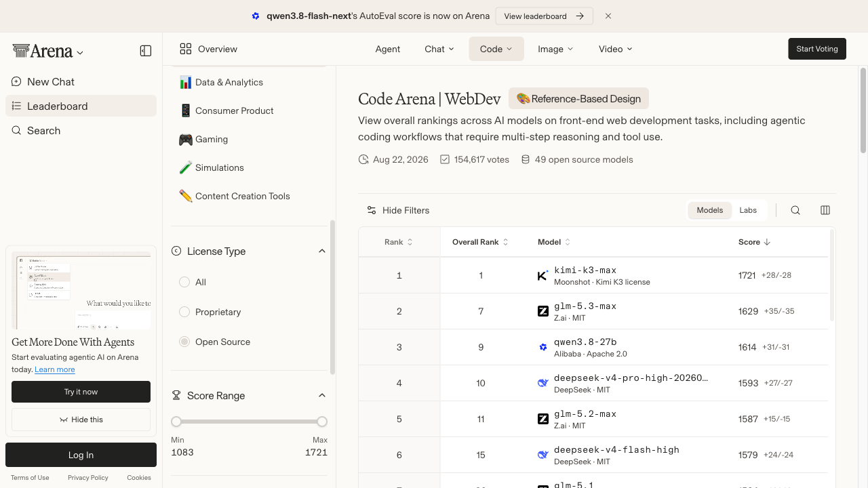Click the Leaderboard list icon
The width and height of the screenshot is (868, 488).
[x=17, y=106]
